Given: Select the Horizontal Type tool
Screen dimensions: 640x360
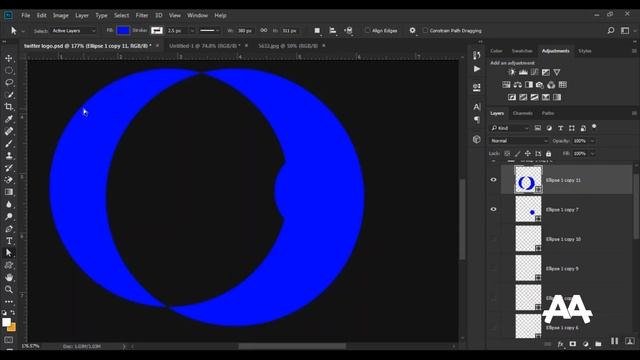Looking at the screenshot, I should pyautogui.click(x=9, y=241).
